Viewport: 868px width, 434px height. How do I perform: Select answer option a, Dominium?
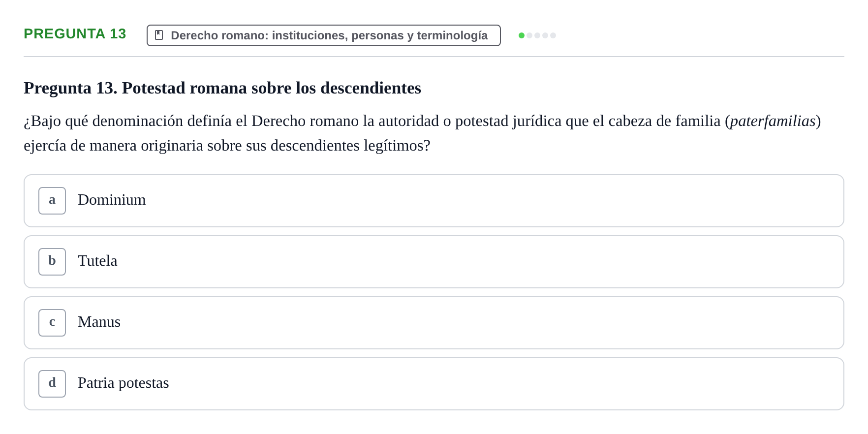pyautogui.click(x=434, y=201)
